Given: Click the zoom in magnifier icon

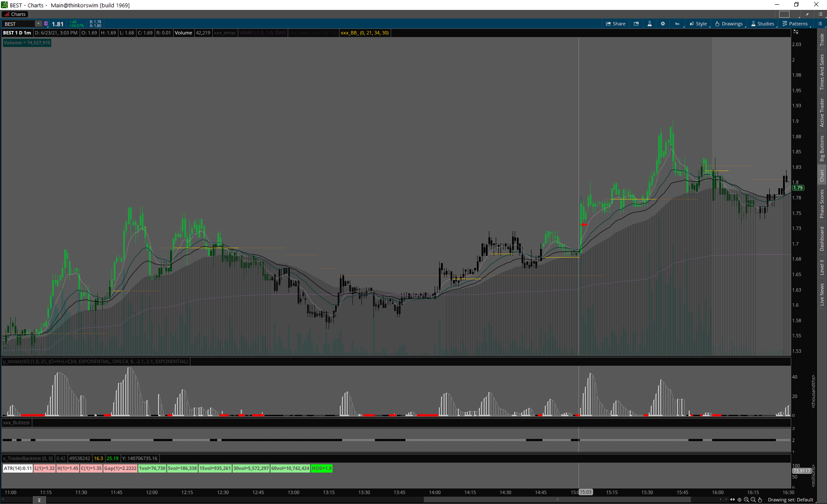Looking at the screenshot, I should pos(746,500).
